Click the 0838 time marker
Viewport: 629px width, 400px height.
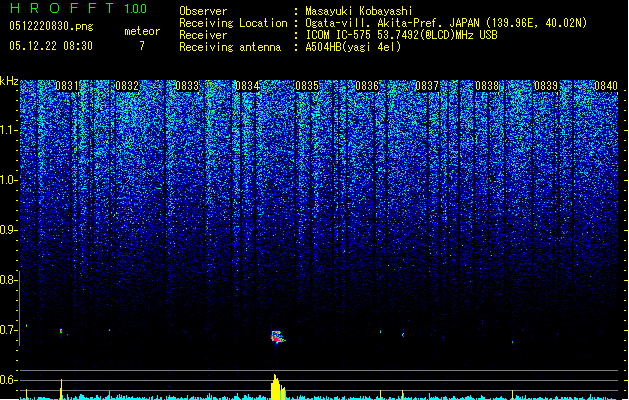coord(487,86)
